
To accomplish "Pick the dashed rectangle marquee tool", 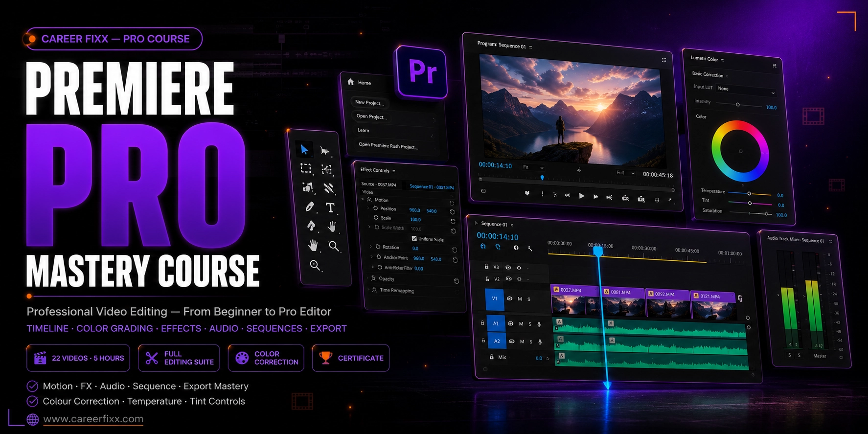I will (x=306, y=169).
